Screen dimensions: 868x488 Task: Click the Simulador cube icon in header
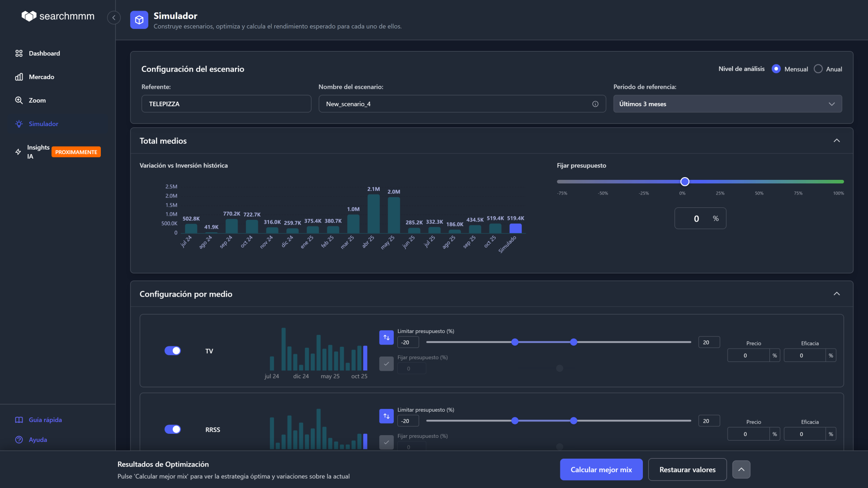click(x=139, y=20)
